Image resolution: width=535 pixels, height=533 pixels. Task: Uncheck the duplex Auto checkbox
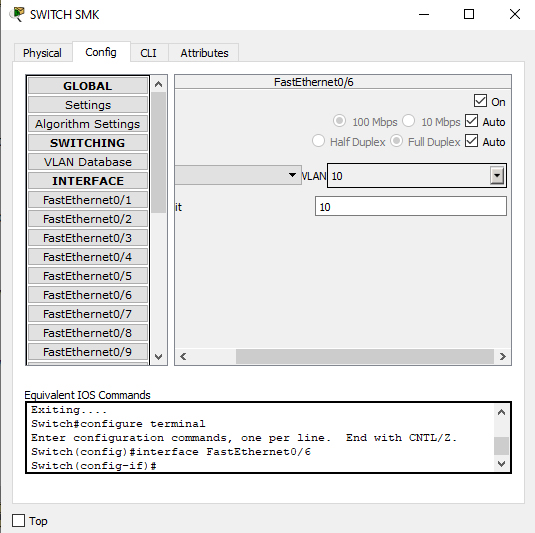[472, 141]
